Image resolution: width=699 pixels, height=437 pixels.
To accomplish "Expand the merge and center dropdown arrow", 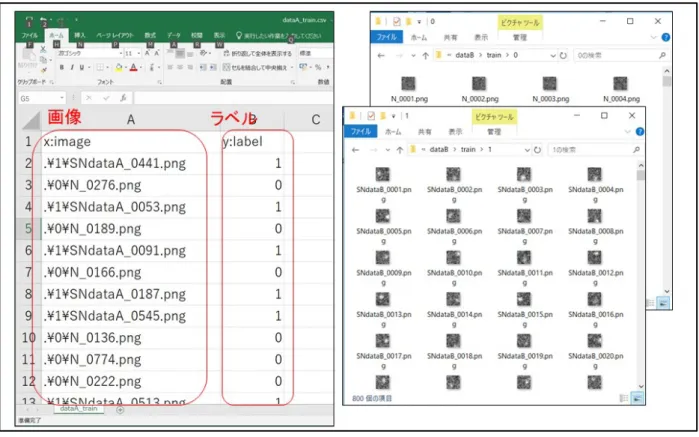I will pos(292,67).
